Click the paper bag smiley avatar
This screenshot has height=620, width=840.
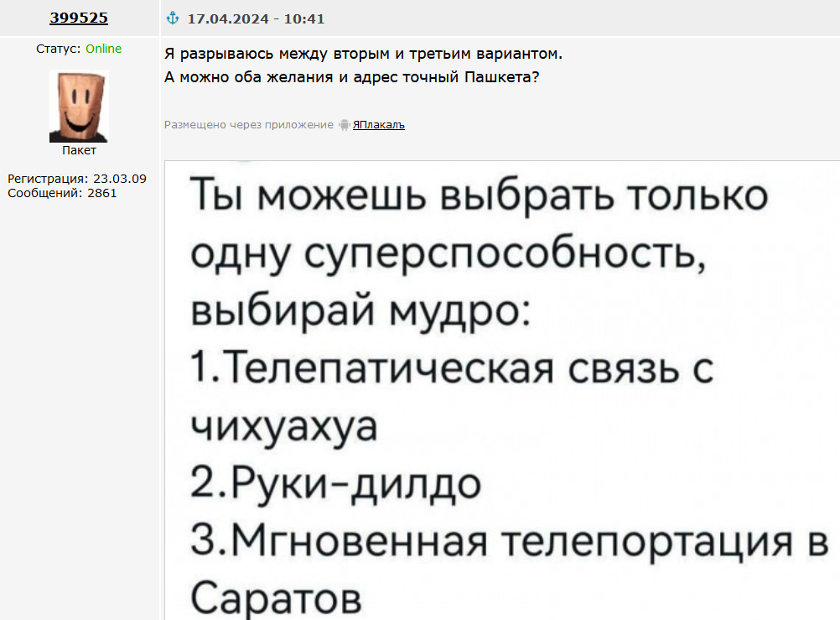[x=79, y=107]
